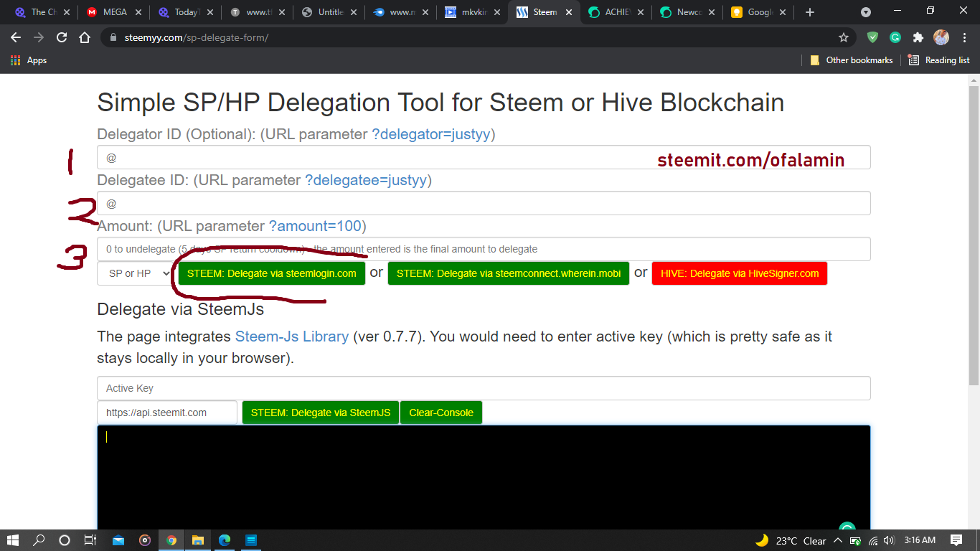The width and height of the screenshot is (980, 551).
Task: Launch the Mail app from the taskbar
Action: [x=118, y=540]
